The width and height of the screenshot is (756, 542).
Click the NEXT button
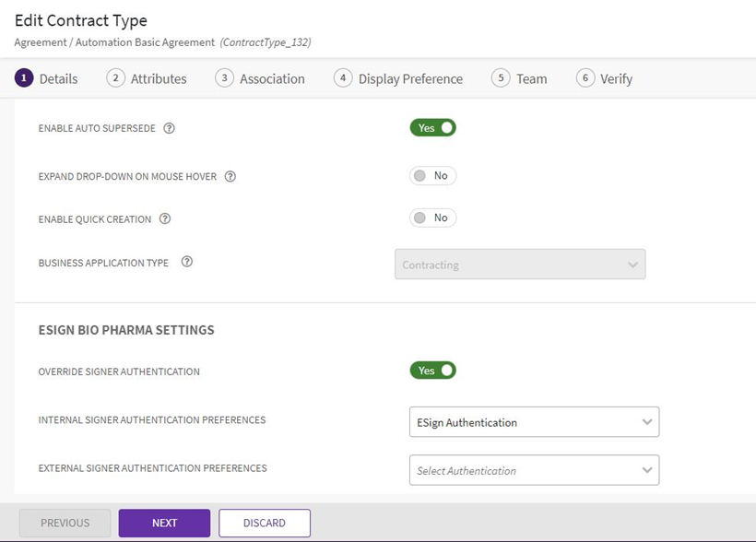[164, 523]
